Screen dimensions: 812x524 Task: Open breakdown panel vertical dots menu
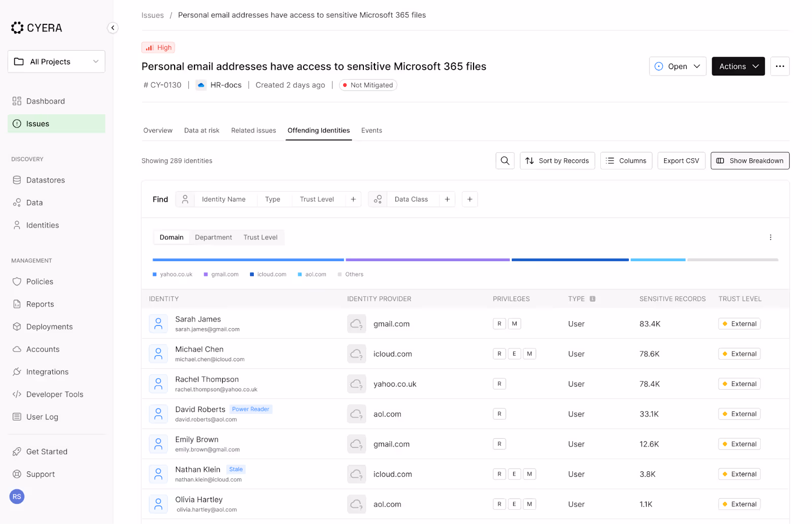[770, 237]
